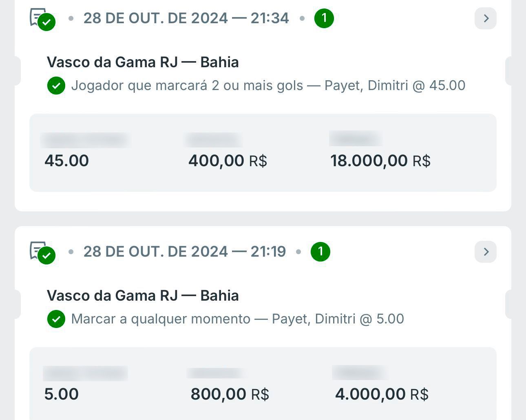Open the 21:19 bet details chevron
The width and height of the screenshot is (526, 420).
486,252
